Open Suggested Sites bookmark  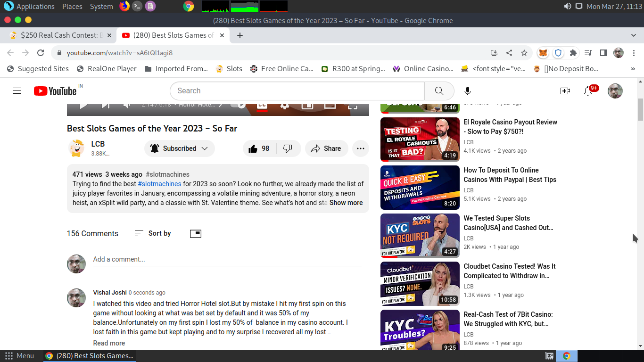pos(38,69)
